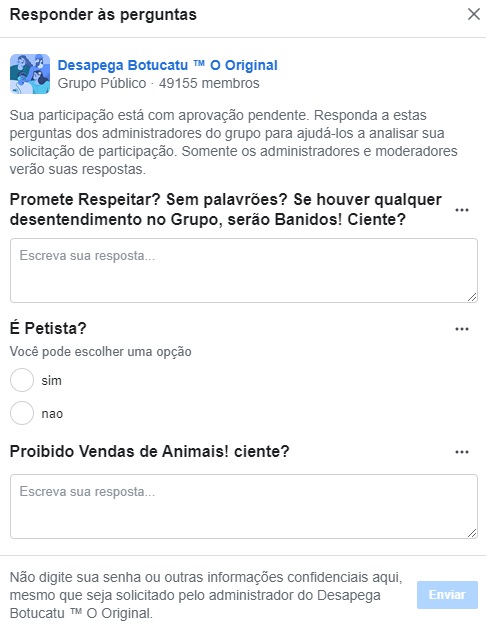Open options menu for Proibido Vendas question

point(462,452)
